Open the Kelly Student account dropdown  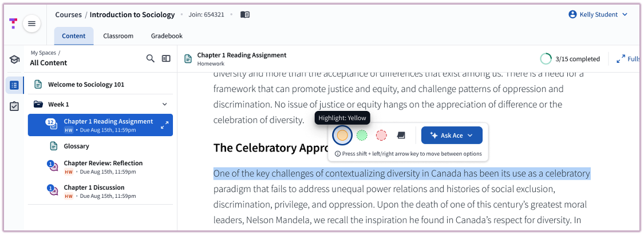tap(598, 15)
